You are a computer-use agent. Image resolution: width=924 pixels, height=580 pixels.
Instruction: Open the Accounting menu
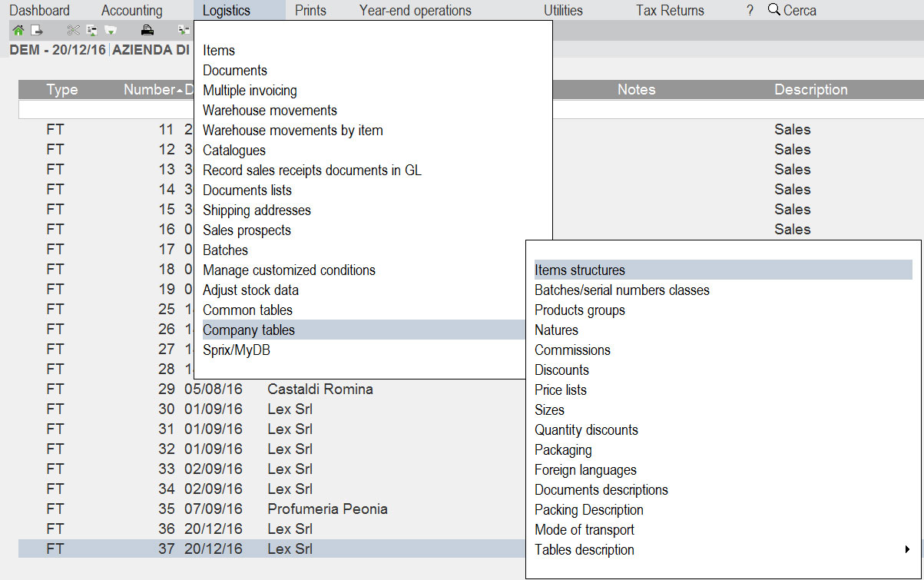(x=132, y=11)
